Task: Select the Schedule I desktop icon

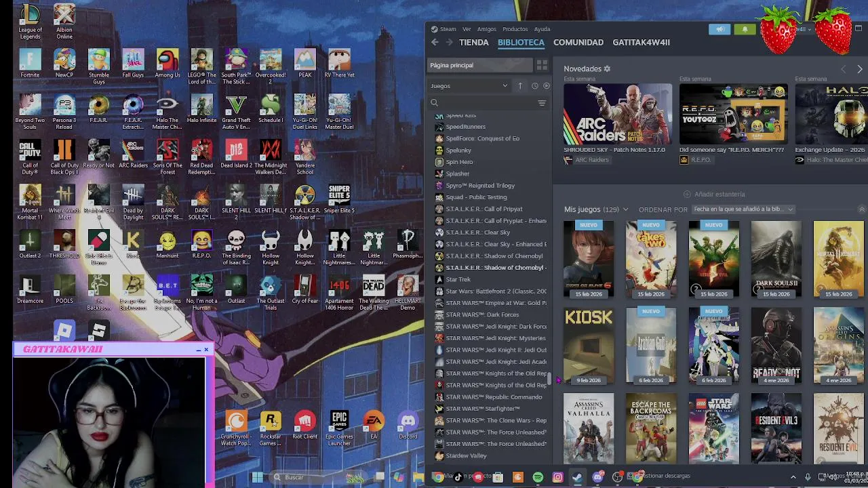Action: [x=270, y=109]
